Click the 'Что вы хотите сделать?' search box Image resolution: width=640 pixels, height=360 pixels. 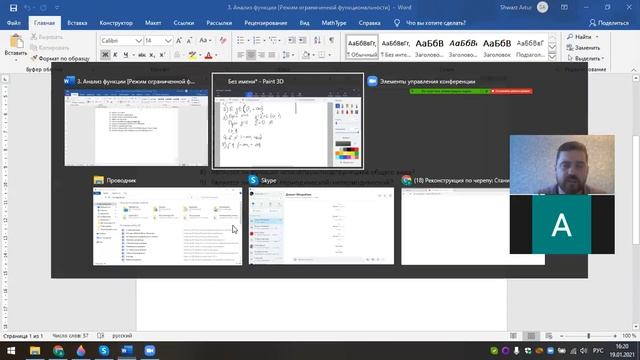[436, 23]
